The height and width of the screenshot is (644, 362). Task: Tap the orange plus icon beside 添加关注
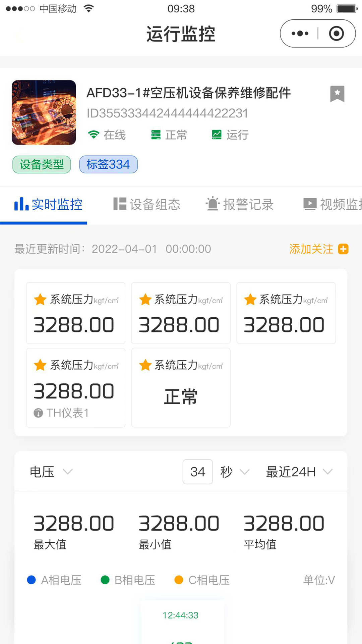(x=343, y=249)
